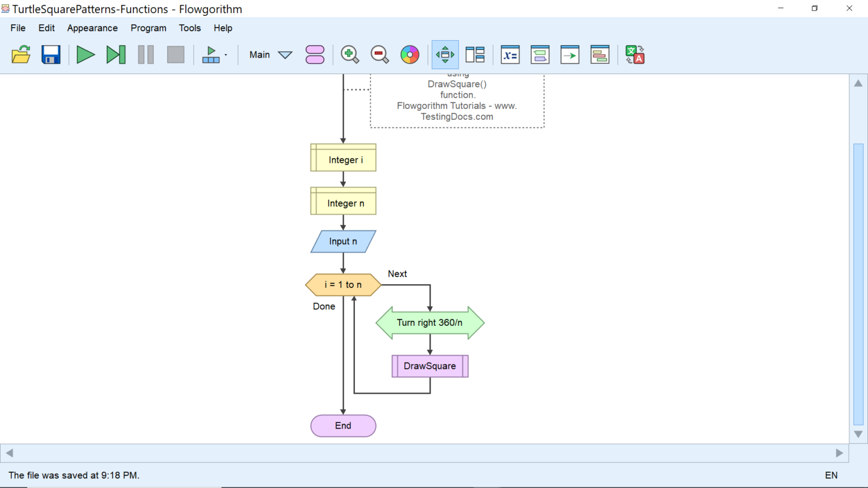Toggle the Auto-Scroll layout button
The image size is (868, 488).
[x=445, y=55]
